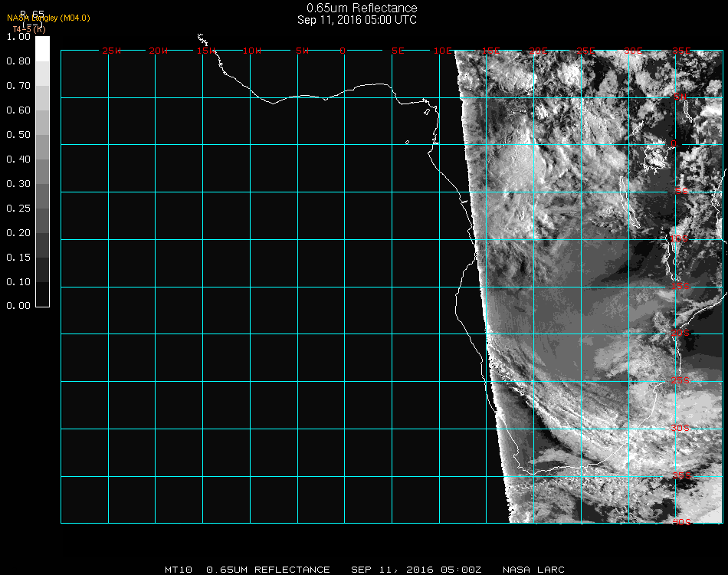Click the 0.25 colorbar tick label
This screenshot has width=728, height=575.
point(18,209)
